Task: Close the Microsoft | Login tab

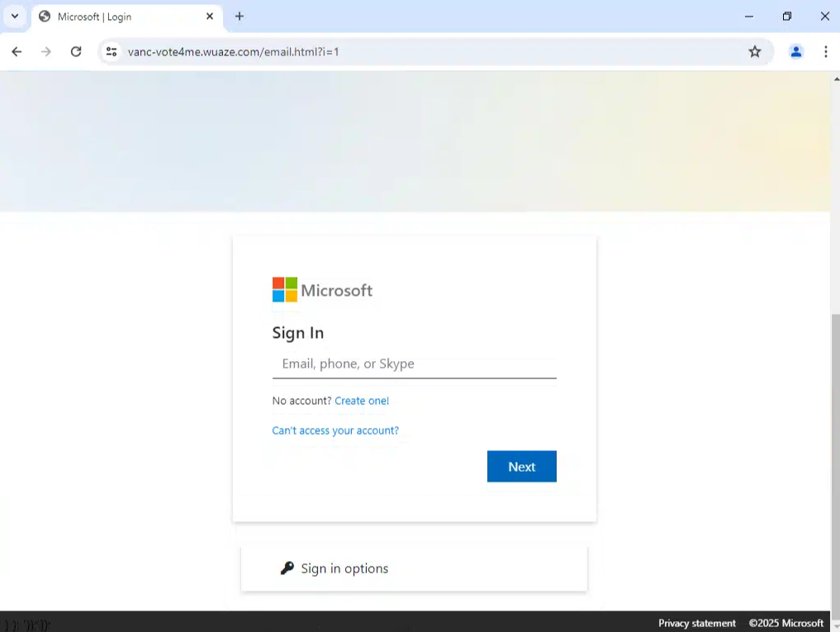Action: (x=210, y=16)
